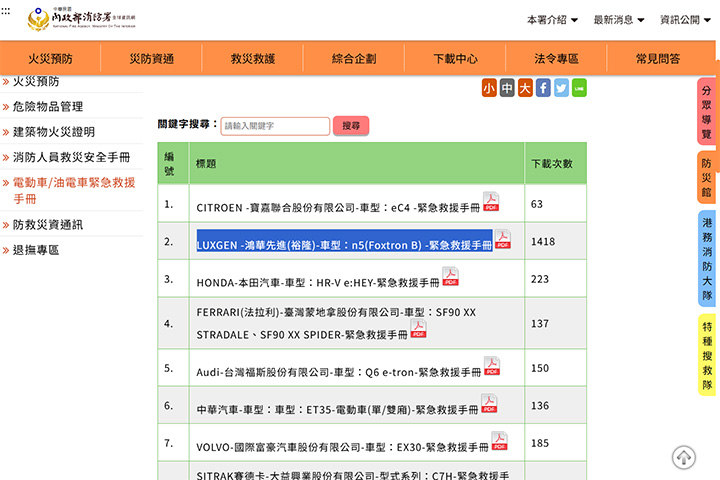Image resolution: width=720 pixels, height=480 pixels.
Task: Open HONDA HR-V e:HEY manual link
Action: point(318,283)
